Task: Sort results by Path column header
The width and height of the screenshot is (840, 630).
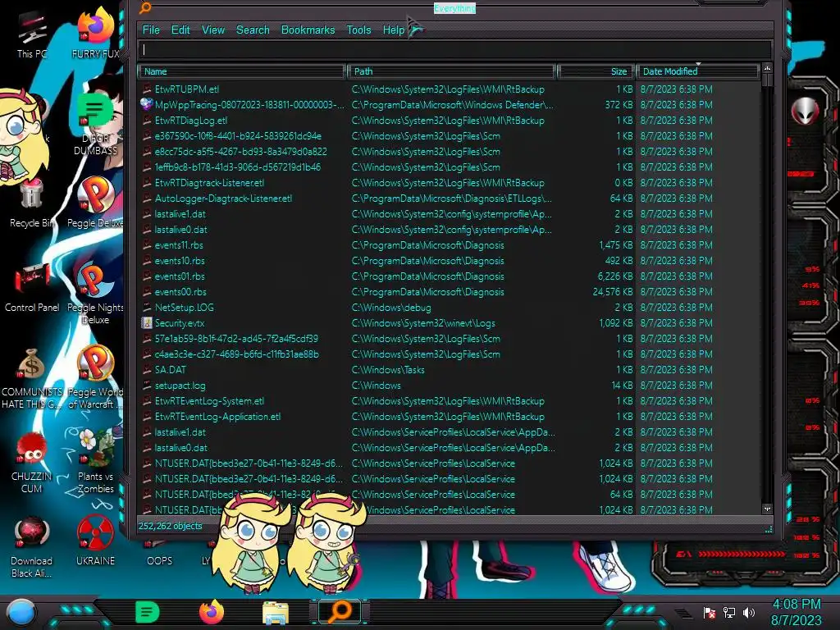Action: click(451, 71)
